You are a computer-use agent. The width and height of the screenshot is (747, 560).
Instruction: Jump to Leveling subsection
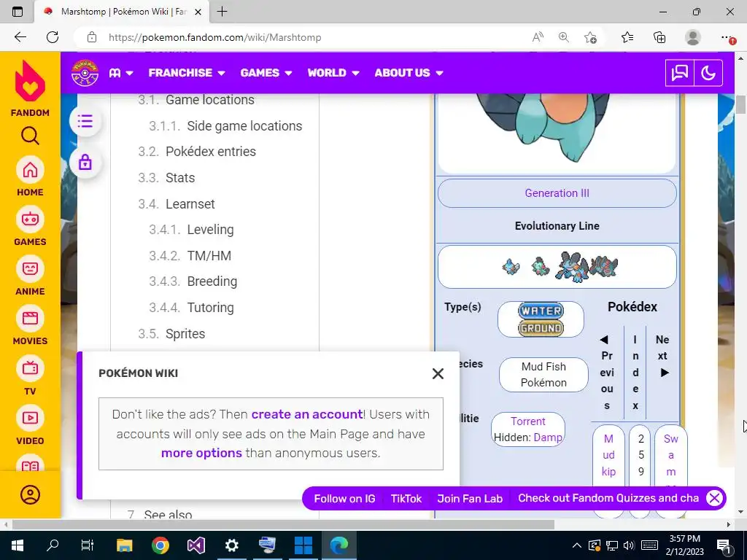(210, 230)
